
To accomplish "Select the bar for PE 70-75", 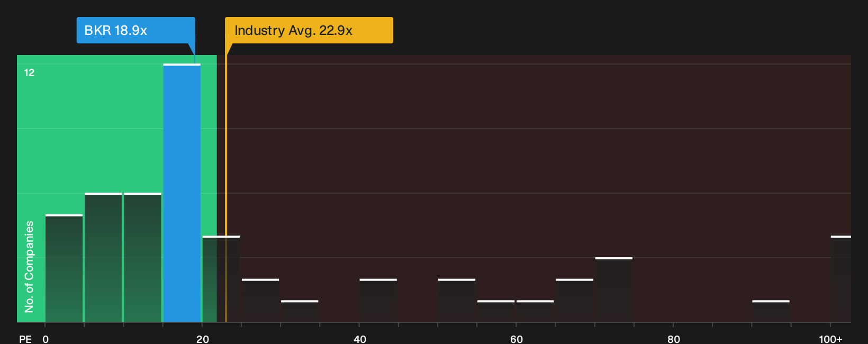I will pos(614,289).
